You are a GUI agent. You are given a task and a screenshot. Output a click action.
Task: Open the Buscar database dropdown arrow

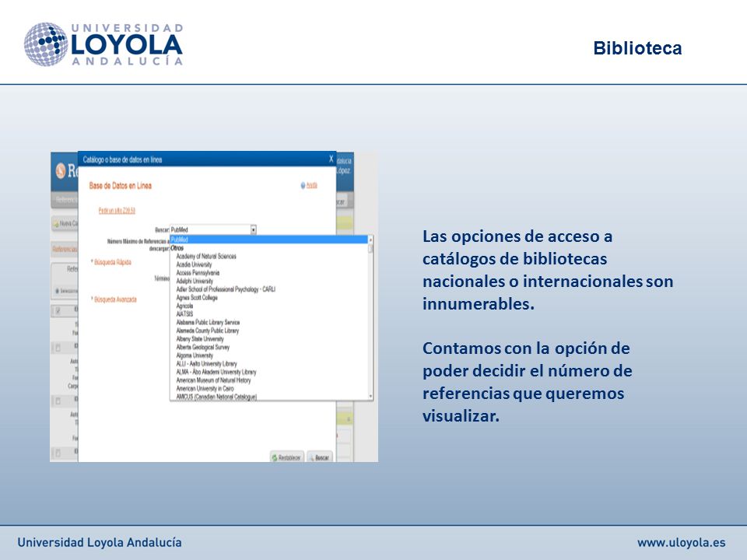click(x=254, y=229)
